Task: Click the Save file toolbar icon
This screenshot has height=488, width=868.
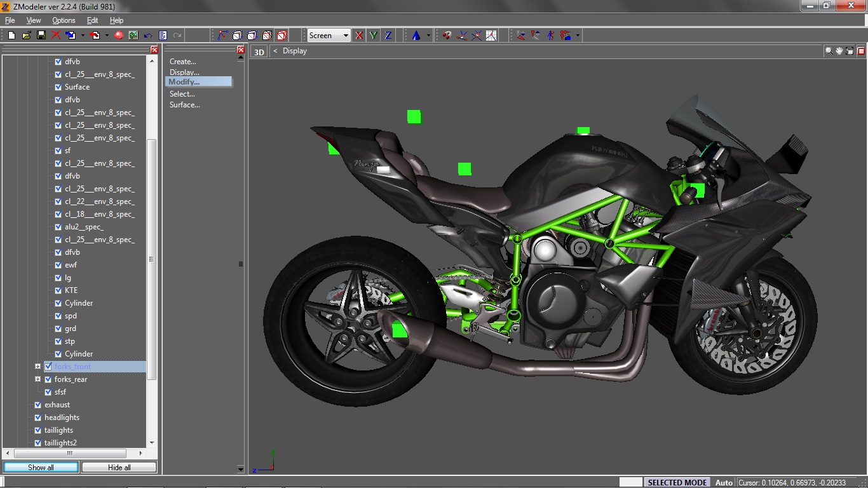Action: [x=41, y=36]
